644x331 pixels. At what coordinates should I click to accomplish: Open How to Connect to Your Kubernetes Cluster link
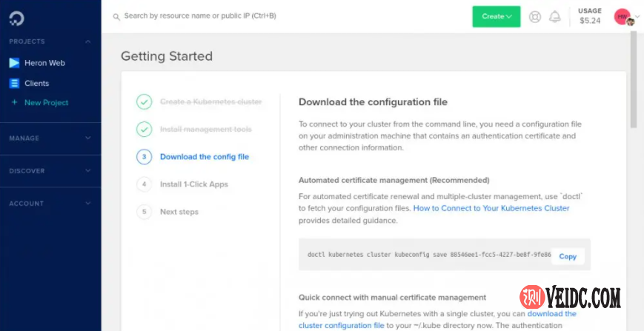(x=491, y=208)
